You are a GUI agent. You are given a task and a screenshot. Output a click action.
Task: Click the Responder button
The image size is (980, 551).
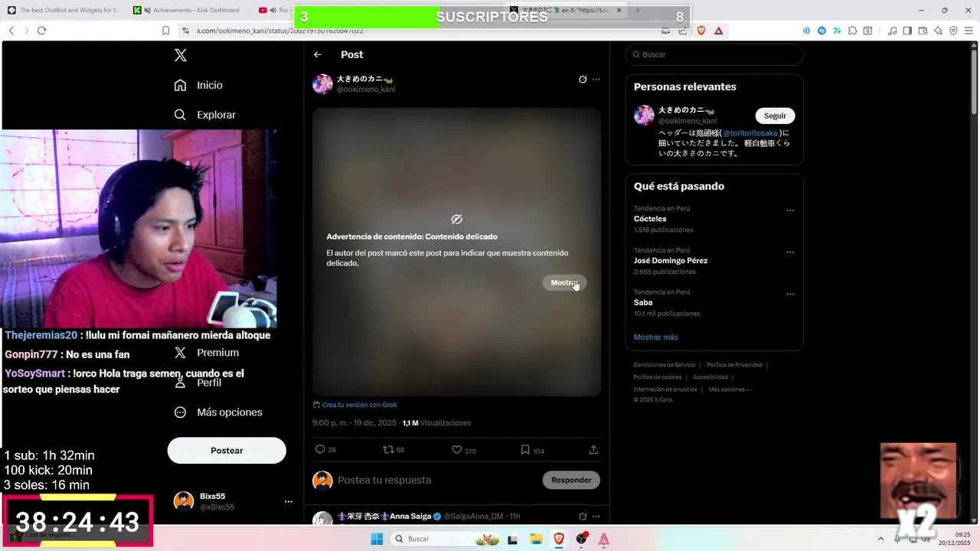pos(571,480)
